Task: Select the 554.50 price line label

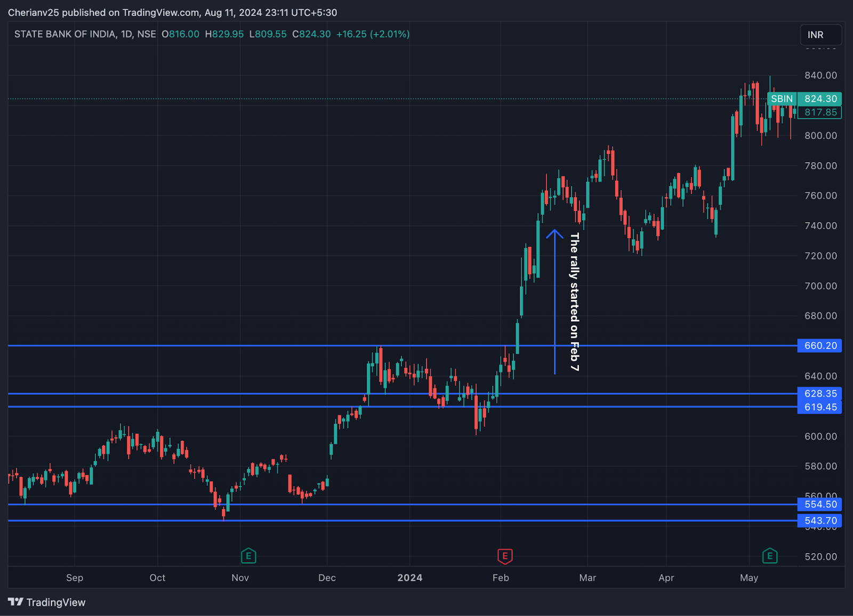Action: tap(820, 504)
